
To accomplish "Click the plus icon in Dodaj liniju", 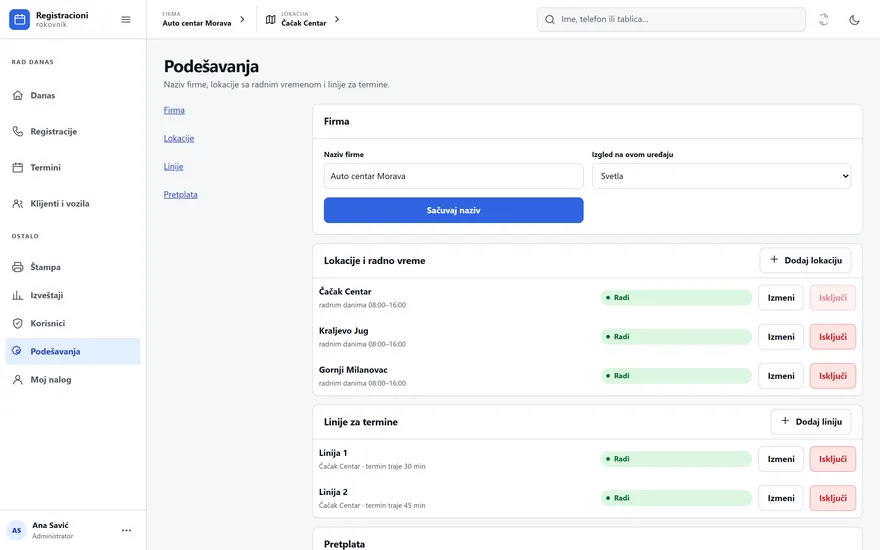I will tap(785, 421).
